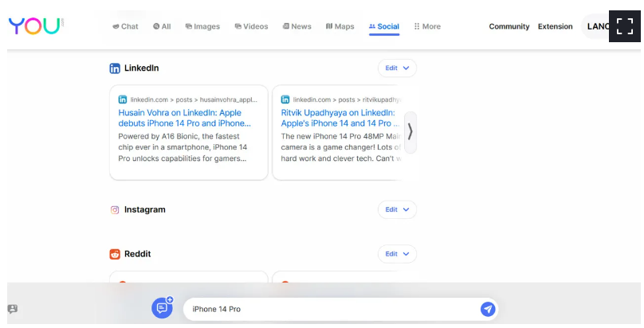Image resolution: width=644 pixels, height=328 pixels.
Task: Click the fullscreen expand icon
Action: (x=624, y=26)
